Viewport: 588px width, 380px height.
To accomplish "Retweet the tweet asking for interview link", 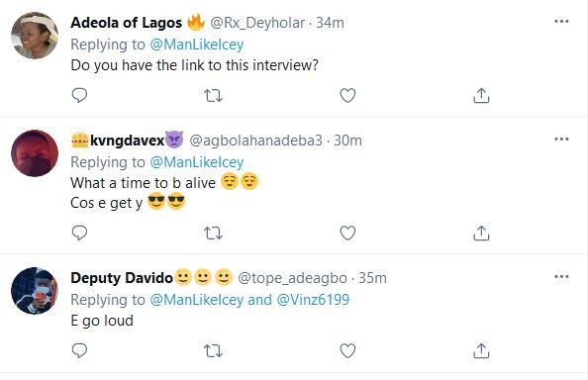I will pyautogui.click(x=214, y=96).
